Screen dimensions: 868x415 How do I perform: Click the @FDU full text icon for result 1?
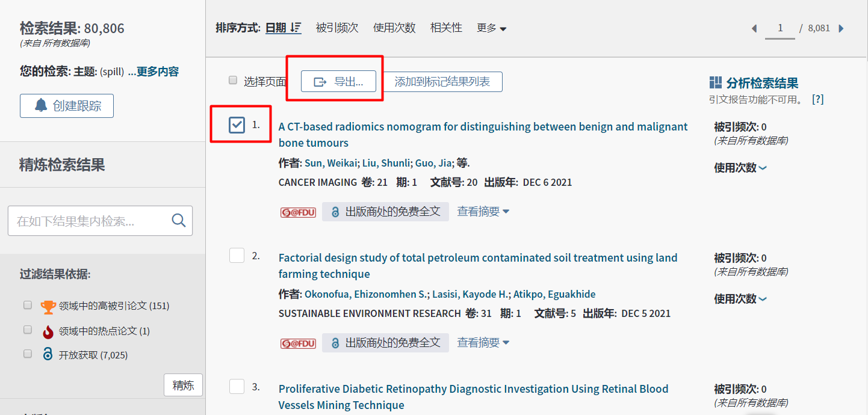[x=298, y=212]
